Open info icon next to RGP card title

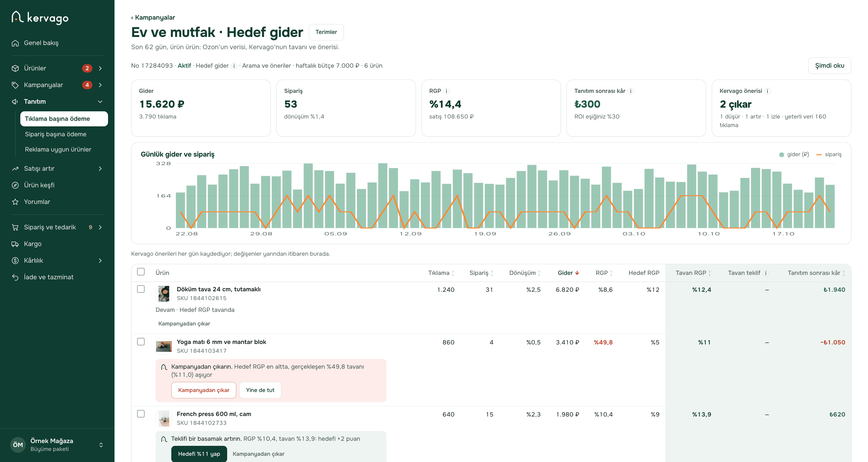point(446,91)
